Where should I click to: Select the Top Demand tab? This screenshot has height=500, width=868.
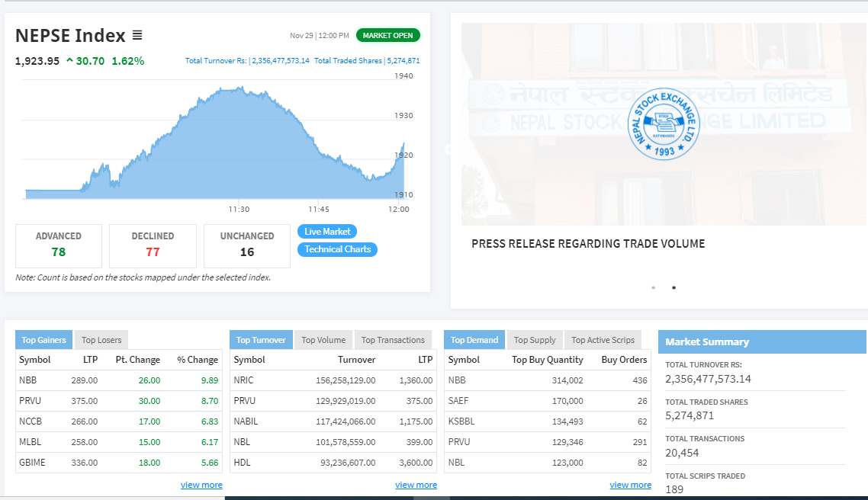(474, 340)
